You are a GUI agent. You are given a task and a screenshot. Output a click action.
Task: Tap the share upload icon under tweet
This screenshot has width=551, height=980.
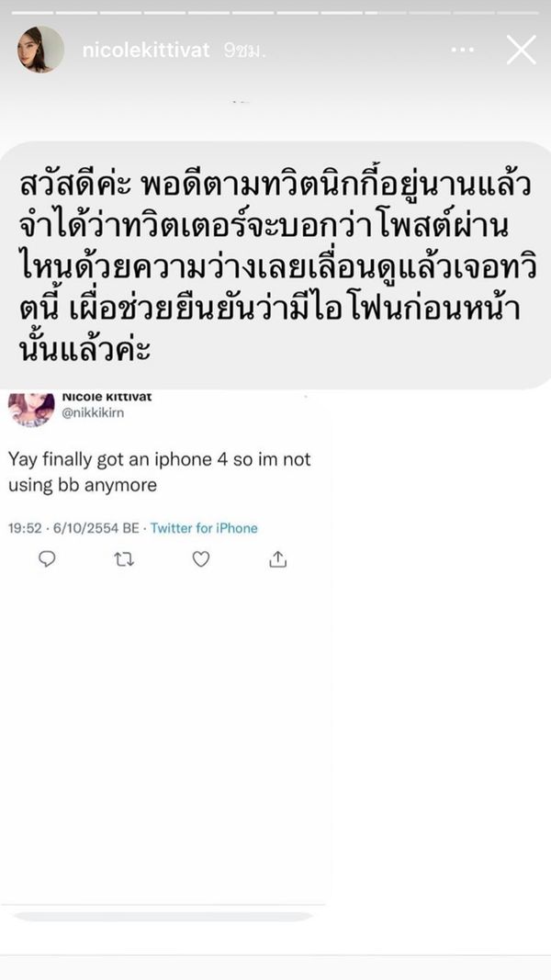point(277,558)
